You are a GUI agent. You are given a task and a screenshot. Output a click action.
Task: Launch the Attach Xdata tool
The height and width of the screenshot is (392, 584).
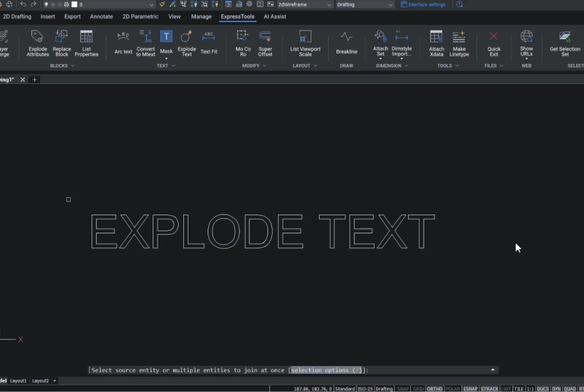[x=437, y=44]
